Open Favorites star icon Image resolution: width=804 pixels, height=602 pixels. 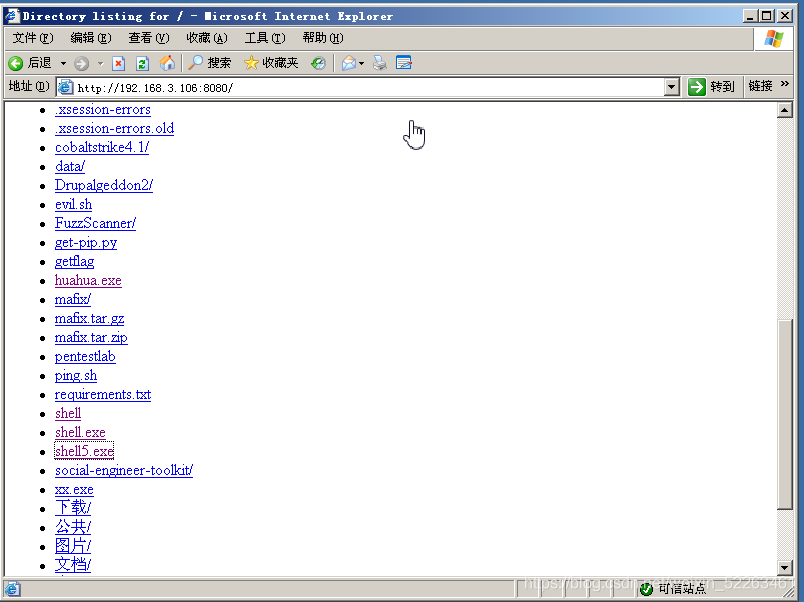pyautogui.click(x=251, y=63)
